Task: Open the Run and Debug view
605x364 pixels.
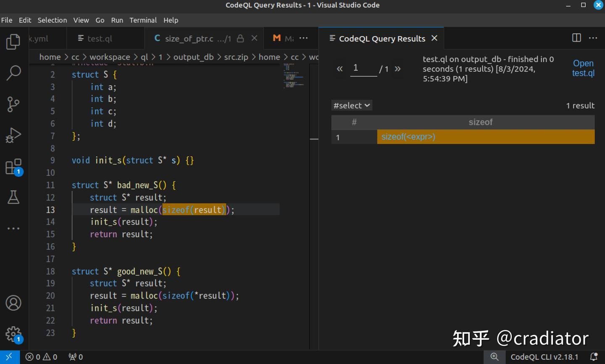Action: click(x=13, y=135)
